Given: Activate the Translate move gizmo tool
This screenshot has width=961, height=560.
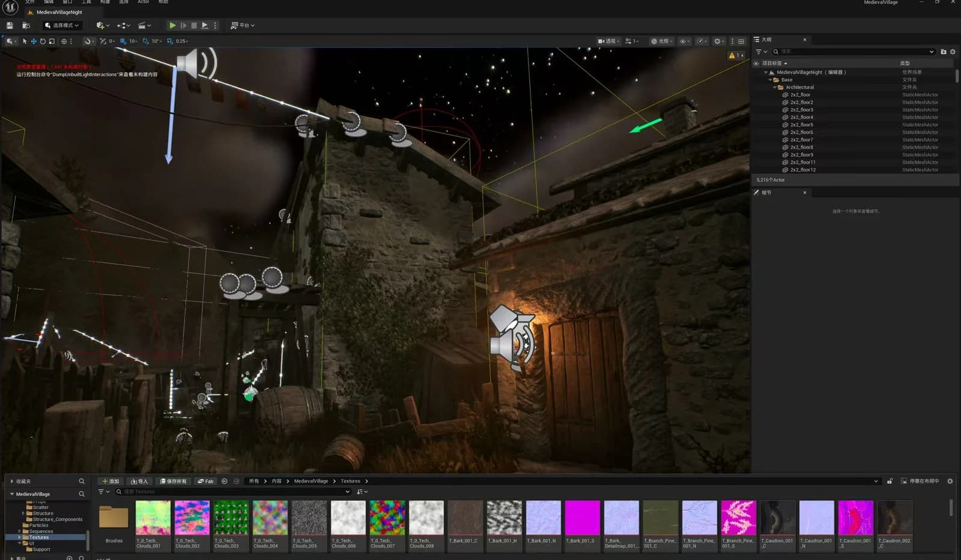Looking at the screenshot, I should click(34, 41).
